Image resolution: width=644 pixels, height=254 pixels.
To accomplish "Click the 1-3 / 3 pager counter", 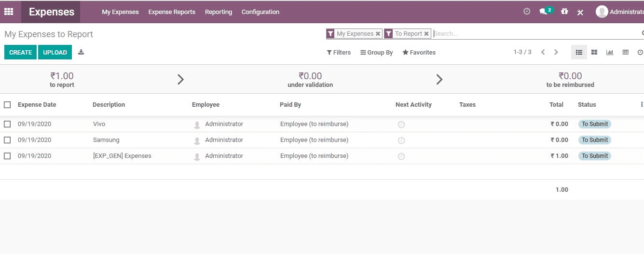I will (x=522, y=52).
